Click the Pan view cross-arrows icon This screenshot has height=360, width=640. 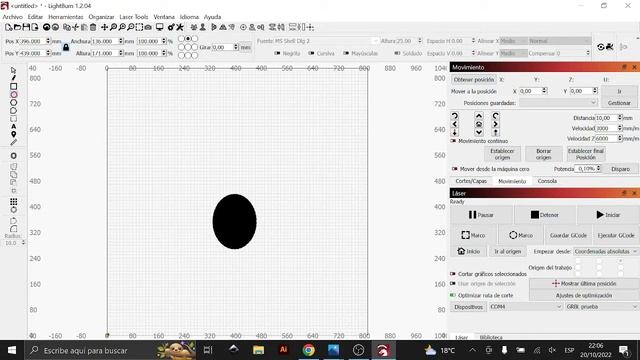click(x=104, y=27)
